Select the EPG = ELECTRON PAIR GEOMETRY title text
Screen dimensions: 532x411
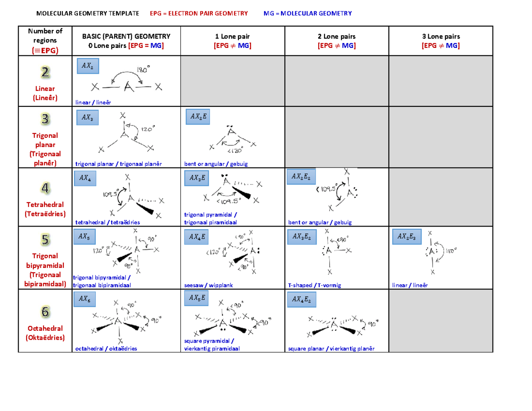(199, 13)
